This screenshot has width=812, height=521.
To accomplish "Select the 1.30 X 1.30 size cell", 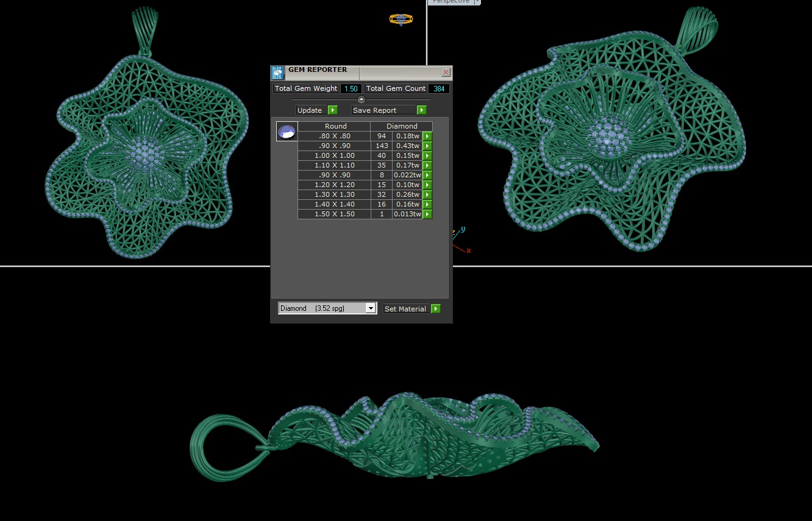I will (x=334, y=194).
